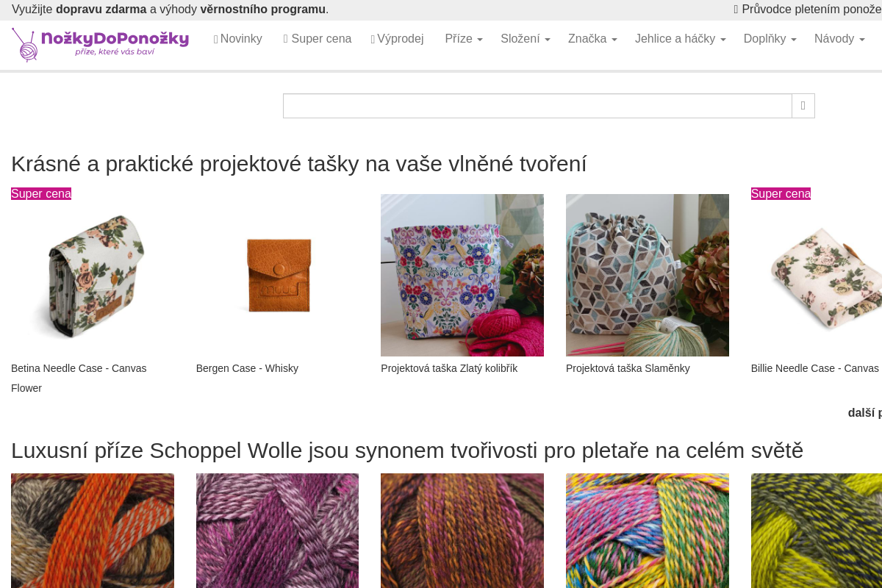Screen dimensions: 882x588
Task: Select the Bergen Case Whisky thumbnail
Action: pyautogui.click(x=278, y=276)
